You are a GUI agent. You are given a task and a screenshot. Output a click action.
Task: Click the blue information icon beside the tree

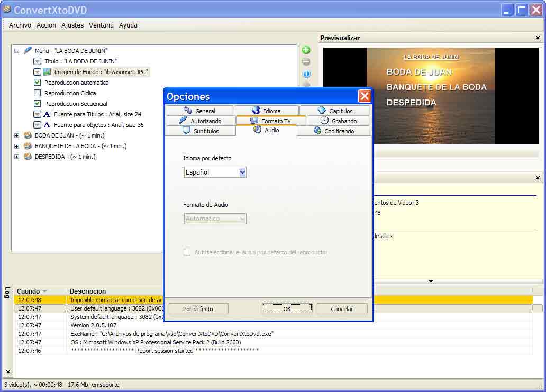pos(306,74)
